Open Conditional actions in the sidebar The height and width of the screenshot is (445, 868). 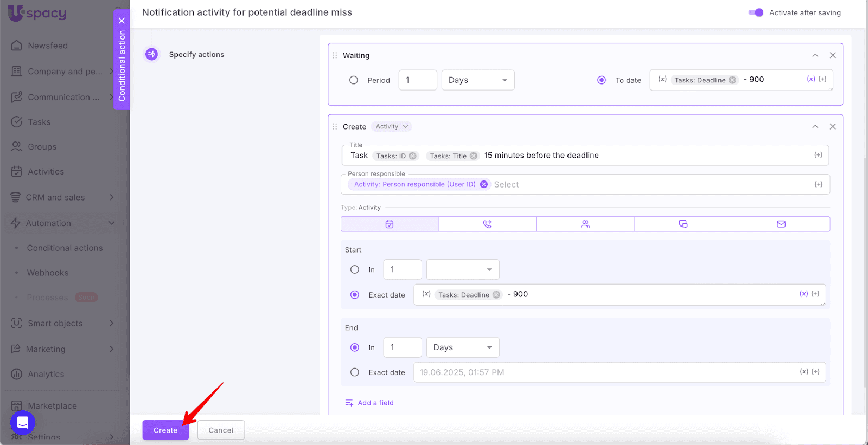65,248
